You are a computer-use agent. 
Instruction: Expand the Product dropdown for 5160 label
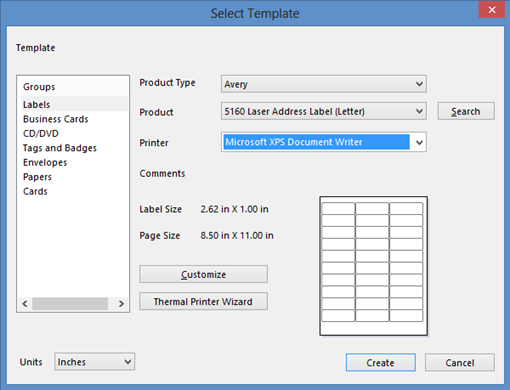click(x=324, y=111)
